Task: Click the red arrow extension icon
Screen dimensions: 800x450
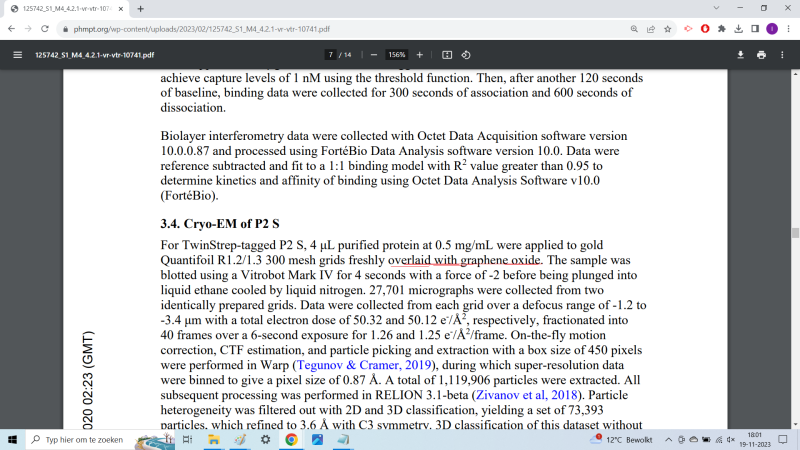Action: [688, 29]
